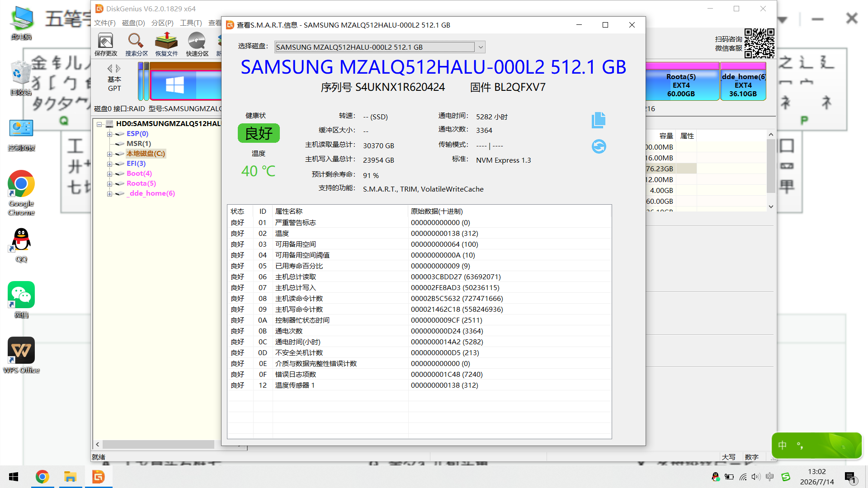Click the copy S.M.A.R.T. info icon
The height and width of the screenshot is (488, 868).
[x=598, y=120]
